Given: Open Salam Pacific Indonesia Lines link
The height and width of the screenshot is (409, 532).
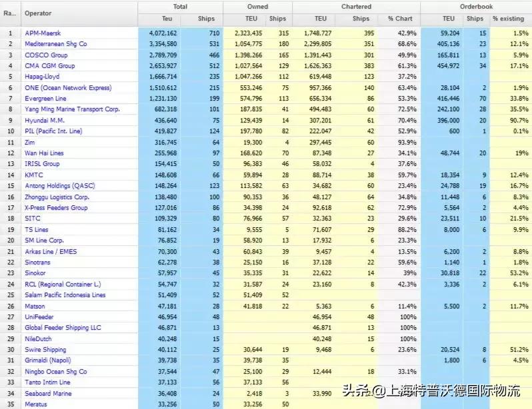Looking at the screenshot, I should (65, 295).
